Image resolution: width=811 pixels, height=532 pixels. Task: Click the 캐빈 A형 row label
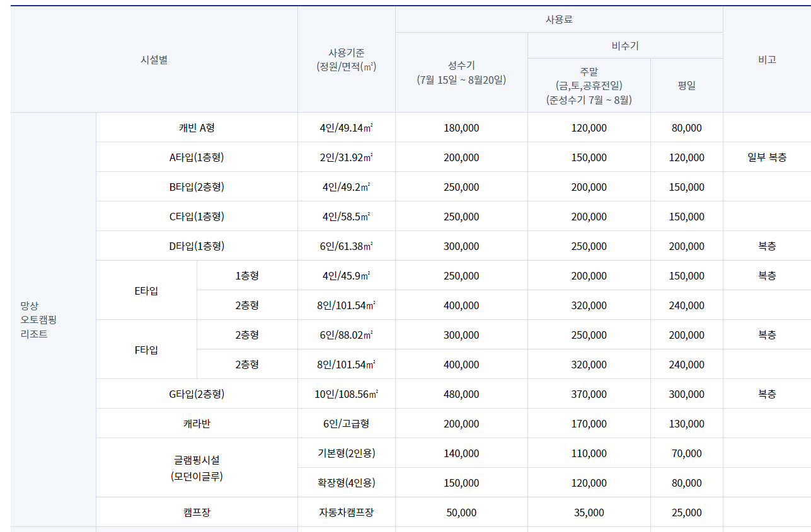[195, 127]
